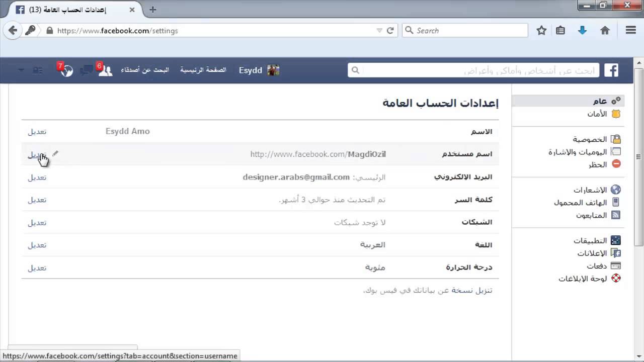Click the Facebook logo icon
This screenshot has height=362, width=644.
coord(611,70)
